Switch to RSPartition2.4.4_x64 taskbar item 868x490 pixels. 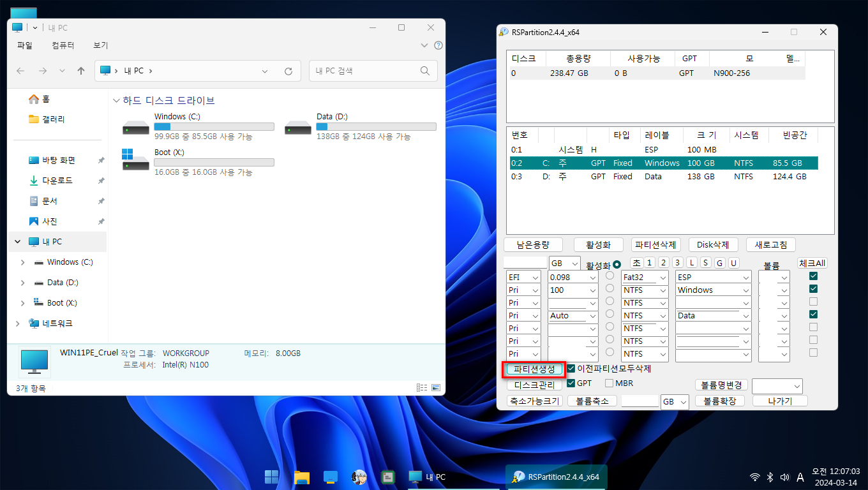pos(556,477)
